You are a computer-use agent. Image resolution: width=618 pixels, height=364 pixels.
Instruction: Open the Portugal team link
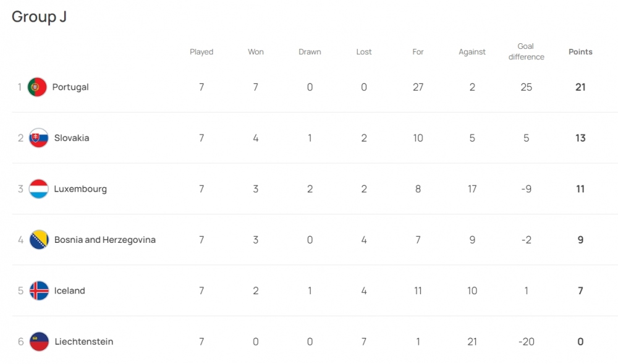click(70, 87)
